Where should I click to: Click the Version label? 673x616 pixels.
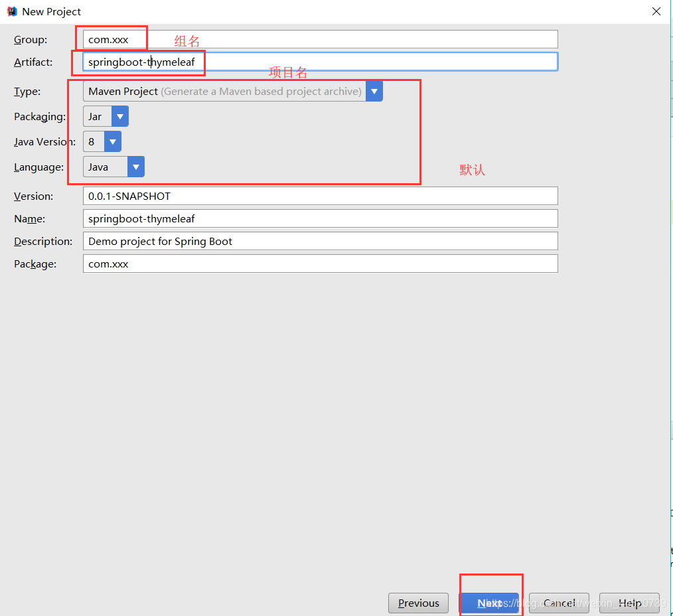33,196
